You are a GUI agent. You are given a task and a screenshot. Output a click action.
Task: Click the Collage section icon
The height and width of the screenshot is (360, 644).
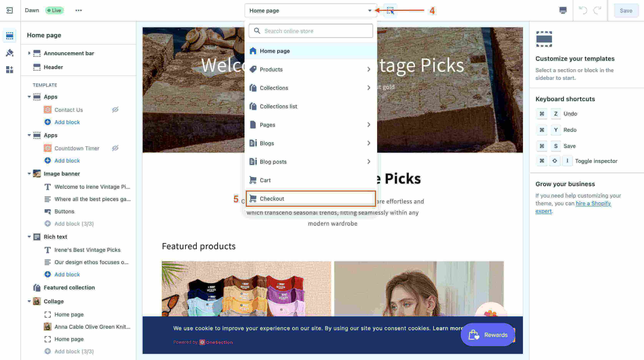37,301
